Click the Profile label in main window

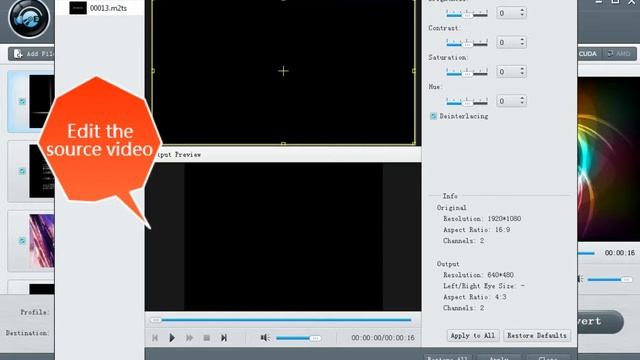coord(34,312)
